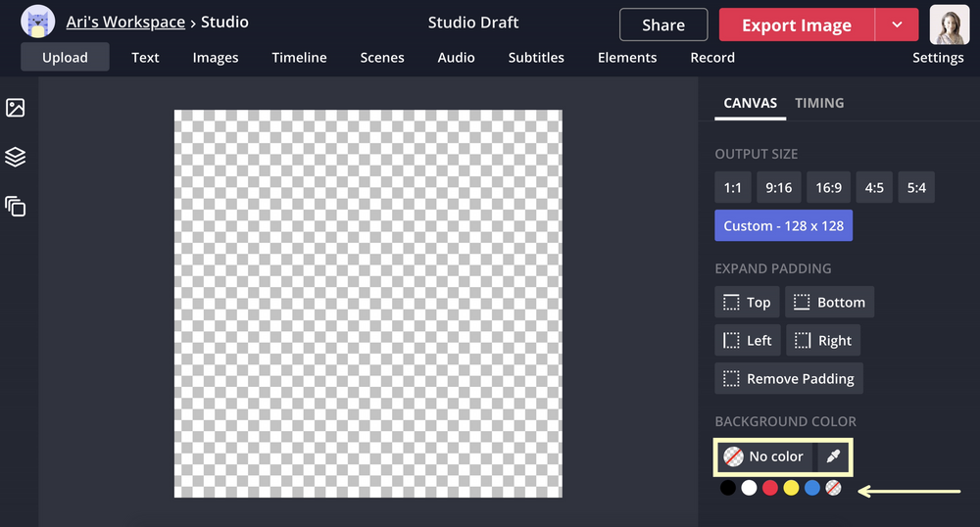Screen dimensions: 980x527
Task: Click the image icon in left sidebar
Action: point(15,108)
